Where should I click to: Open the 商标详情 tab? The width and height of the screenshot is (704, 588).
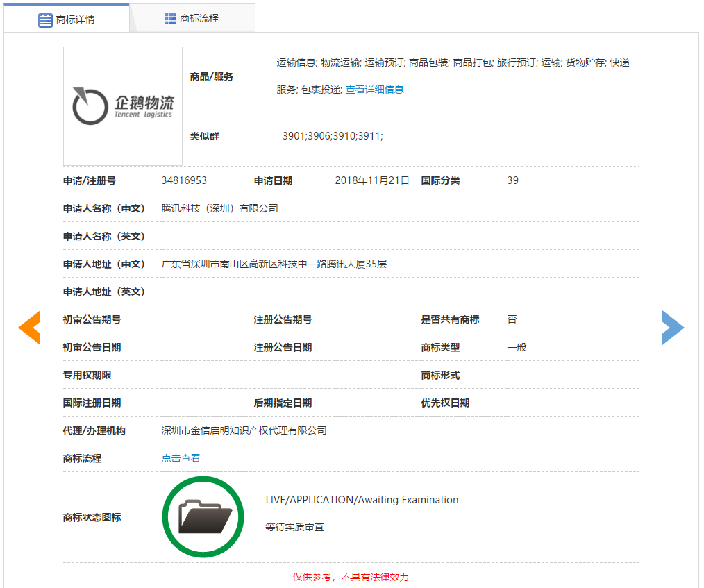click(67, 19)
